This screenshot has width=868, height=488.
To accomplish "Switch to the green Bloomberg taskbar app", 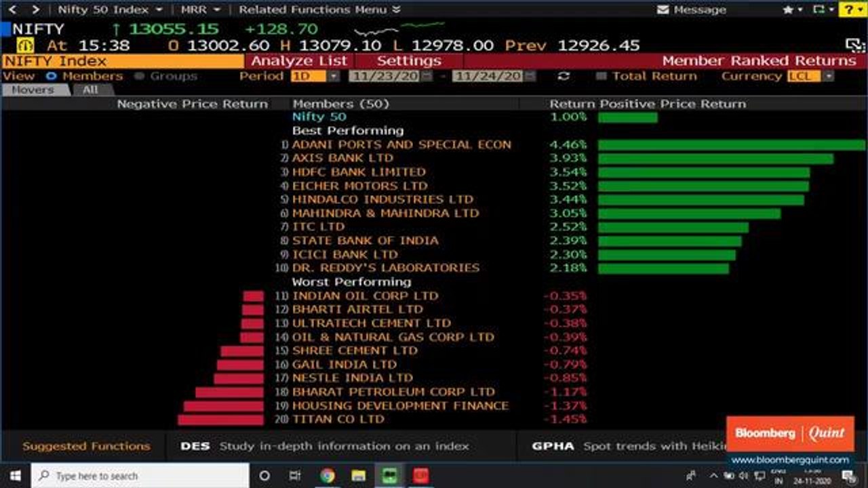I will pos(389,476).
